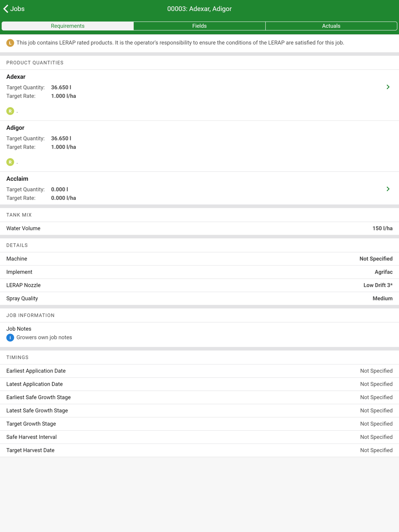Tap the green R badge under Adigor
The height and width of the screenshot is (532, 399).
coord(10,162)
